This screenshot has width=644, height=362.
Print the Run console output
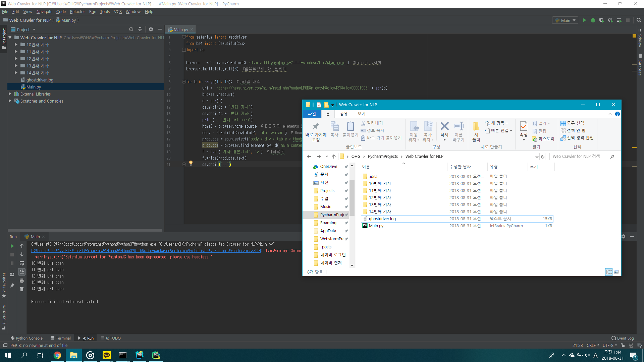22,281
